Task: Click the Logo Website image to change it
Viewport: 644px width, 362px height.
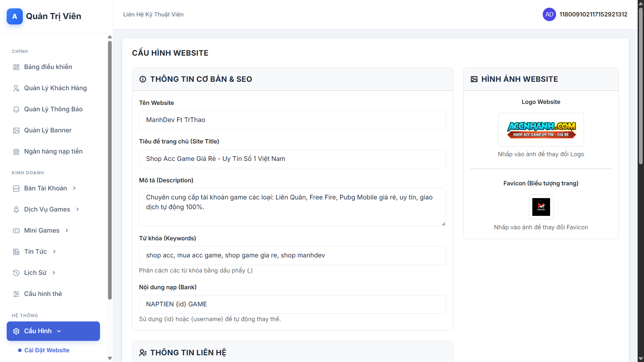Action: pos(541,130)
